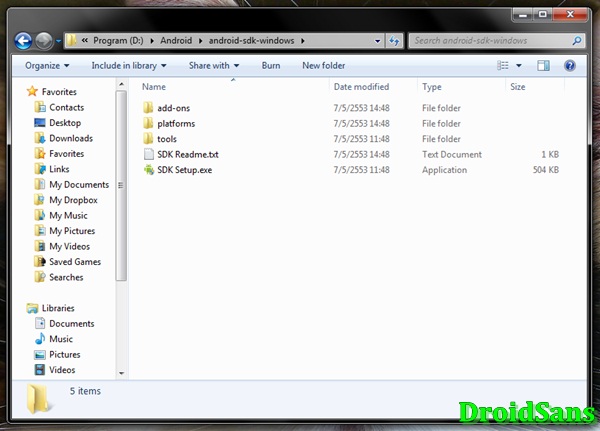Open Searches in the navigation pane
The width and height of the screenshot is (600, 431).
click(x=59, y=277)
